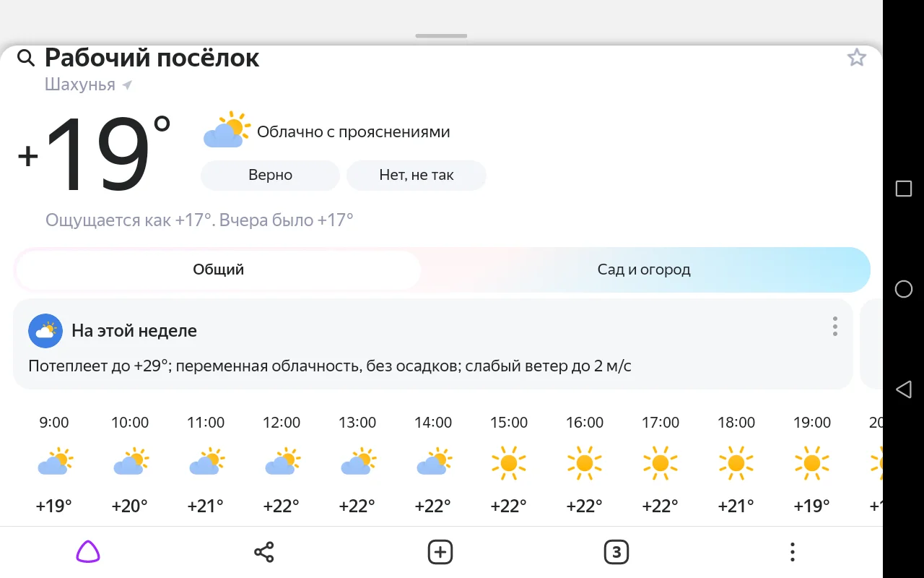
Task: Open a new tab with the plus icon
Action: point(440,551)
